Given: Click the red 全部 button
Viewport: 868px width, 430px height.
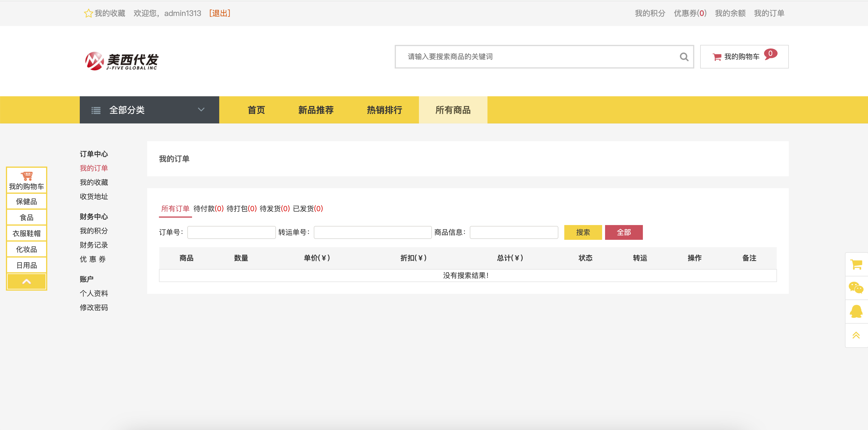Looking at the screenshot, I should (624, 232).
